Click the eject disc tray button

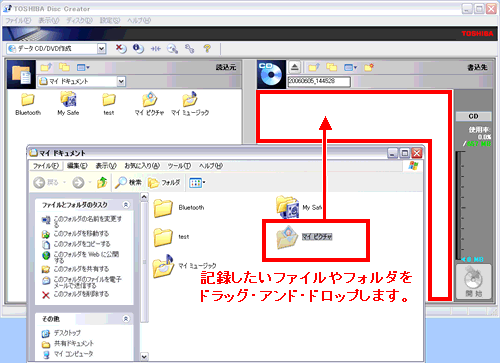[x=295, y=67]
